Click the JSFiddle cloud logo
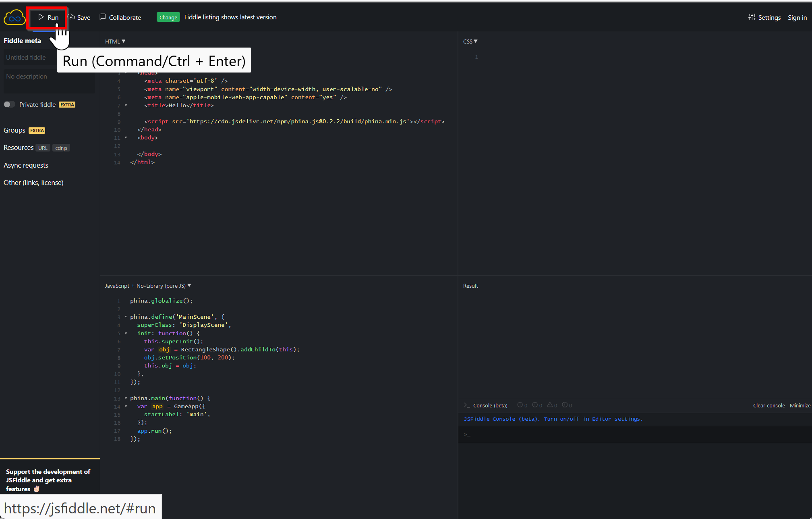 click(14, 18)
